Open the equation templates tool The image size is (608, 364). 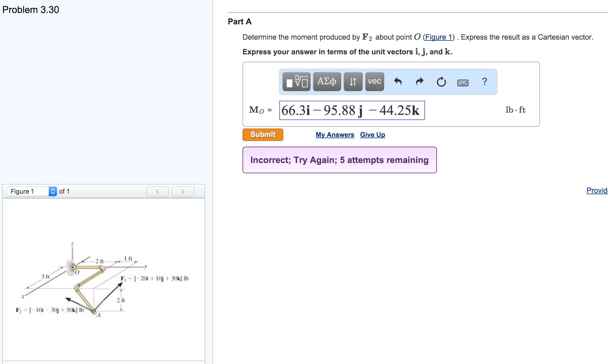click(x=296, y=82)
